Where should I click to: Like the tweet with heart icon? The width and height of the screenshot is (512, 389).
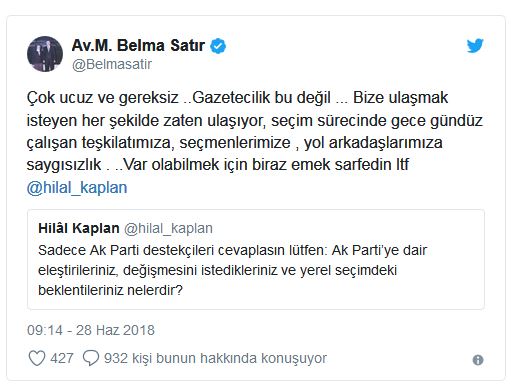click(37, 358)
